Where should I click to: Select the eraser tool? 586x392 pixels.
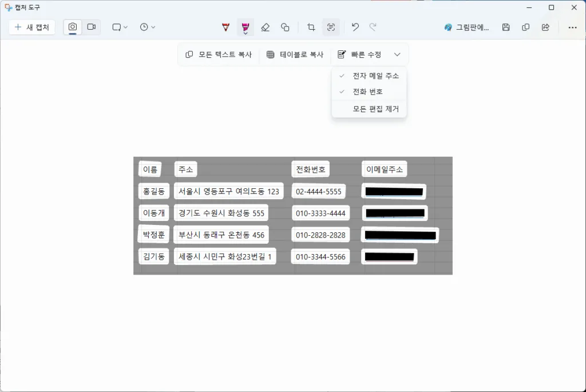click(266, 27)
